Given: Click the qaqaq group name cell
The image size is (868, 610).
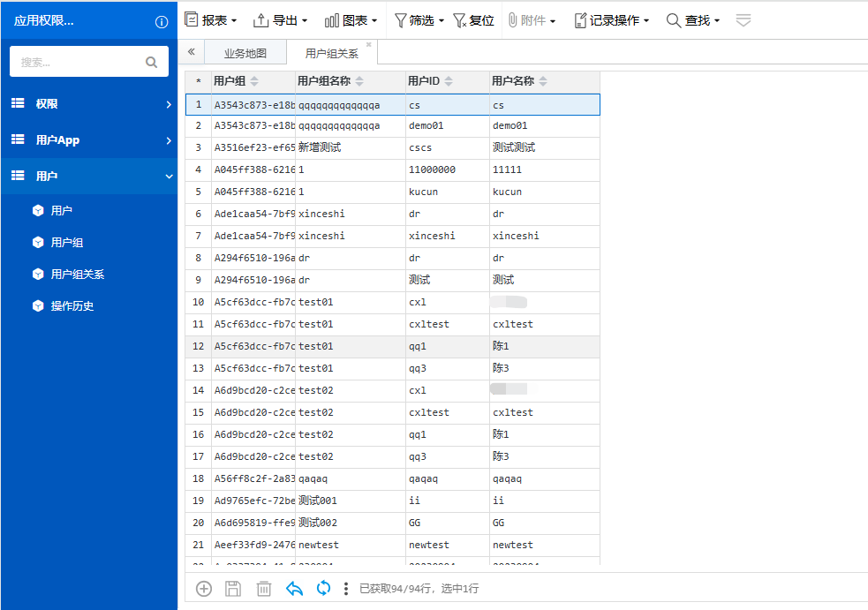Looking at the screenshot, I should [x=351, y=478].
